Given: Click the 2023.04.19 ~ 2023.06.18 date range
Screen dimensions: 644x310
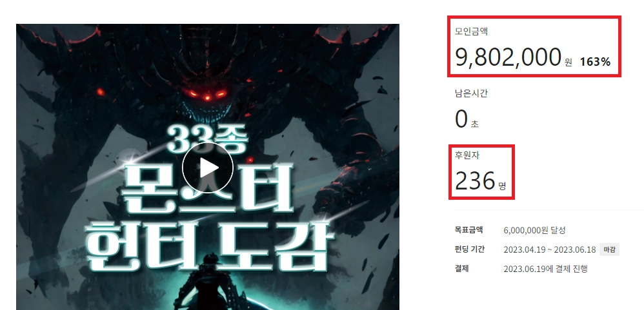Looking at the screenshot, I should [550, 249].
